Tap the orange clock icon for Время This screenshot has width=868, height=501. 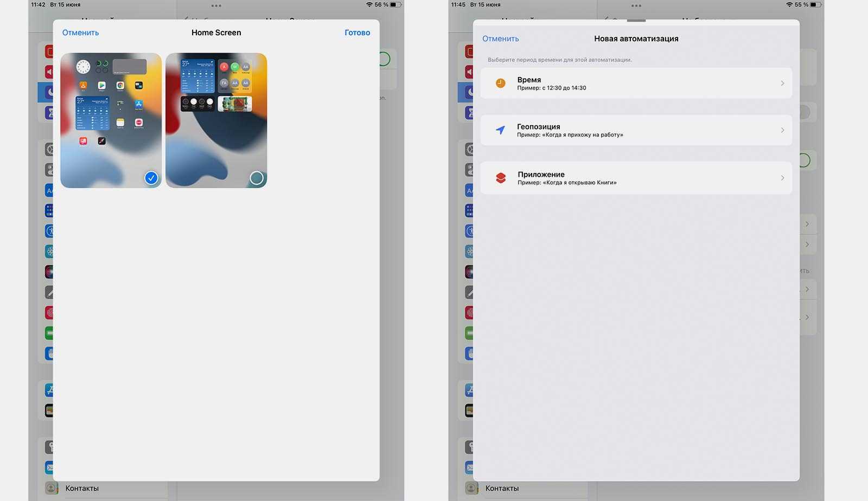[500, 83]
